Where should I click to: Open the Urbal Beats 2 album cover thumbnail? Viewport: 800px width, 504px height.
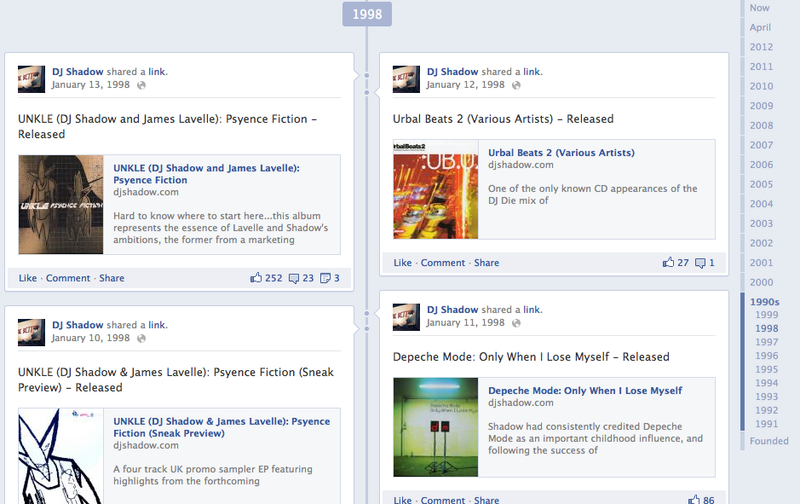435,189
